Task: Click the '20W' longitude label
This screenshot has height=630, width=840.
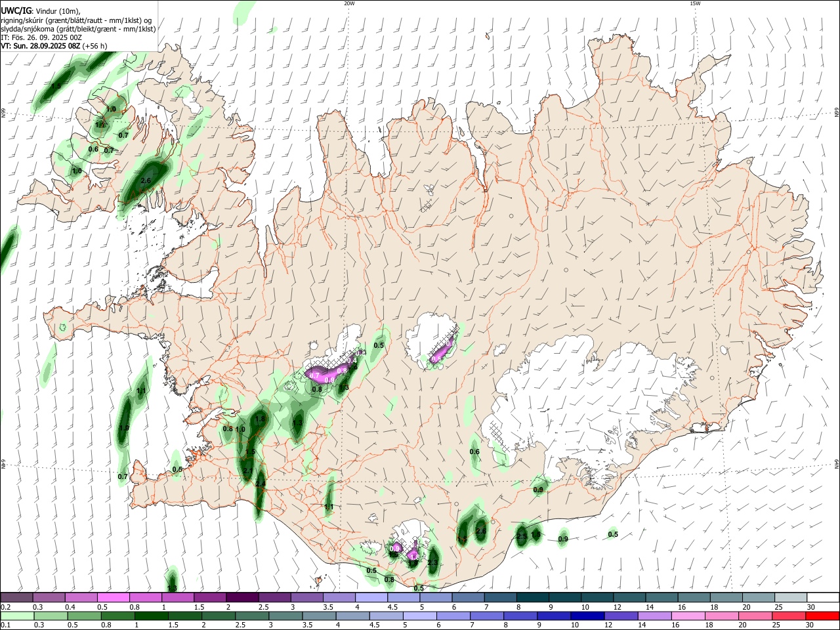Action: coord(349,3)
